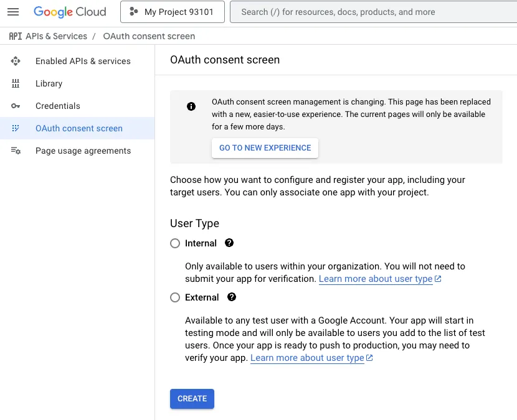Click the GO TO NEW EXPERIENCE button
Screen dimensions: 517x420
[265, 148]
